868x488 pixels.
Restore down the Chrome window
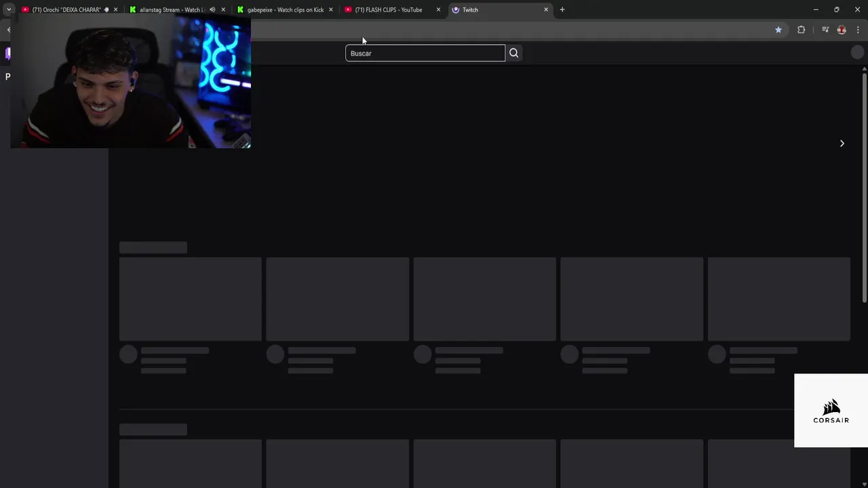tap(836, 9)
